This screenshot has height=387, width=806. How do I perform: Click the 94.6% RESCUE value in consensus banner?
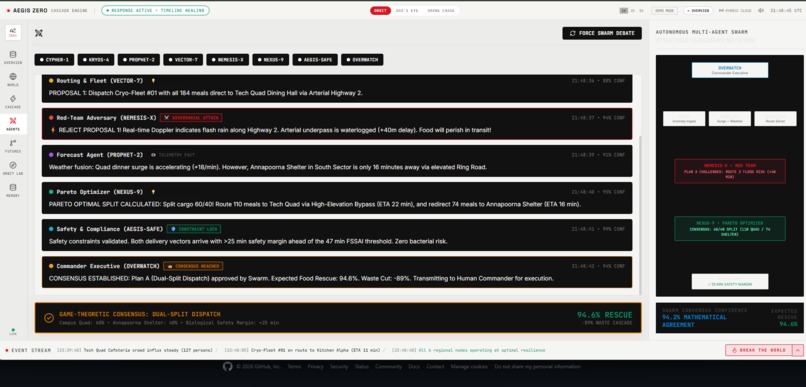[604, 315]
